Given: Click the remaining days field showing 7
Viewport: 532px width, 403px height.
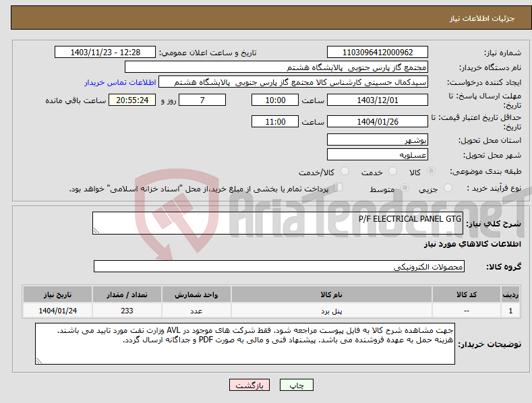Looking at the screenshot, I should [x=202, y=100].
